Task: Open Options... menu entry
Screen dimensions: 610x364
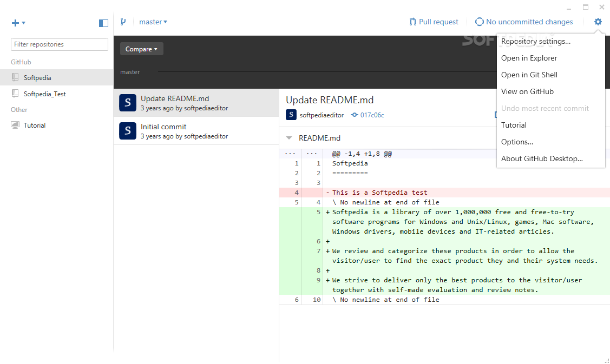Action: [551, 142]
